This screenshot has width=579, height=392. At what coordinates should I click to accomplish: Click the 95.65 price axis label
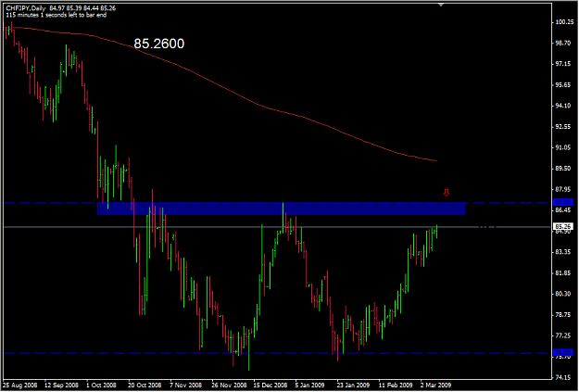tap(563, 85)
